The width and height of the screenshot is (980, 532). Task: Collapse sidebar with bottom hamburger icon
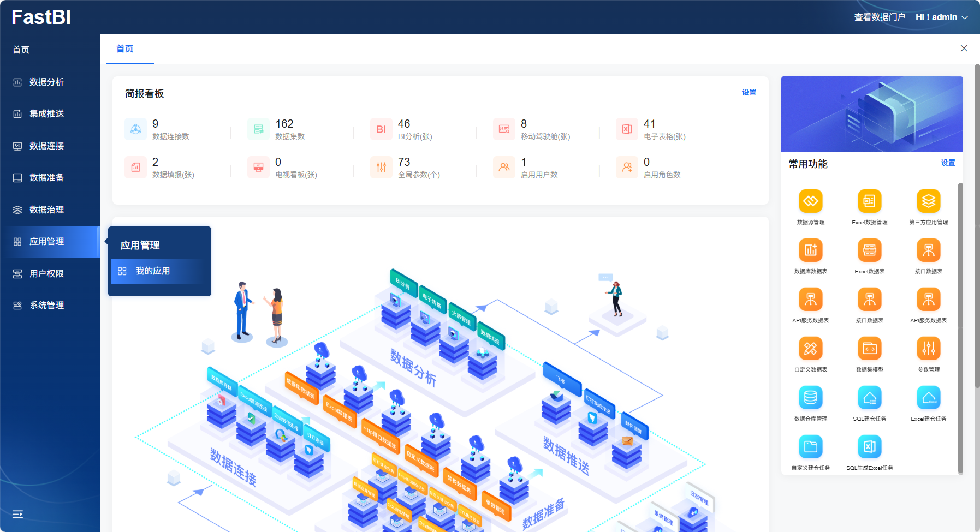[17, 514]
